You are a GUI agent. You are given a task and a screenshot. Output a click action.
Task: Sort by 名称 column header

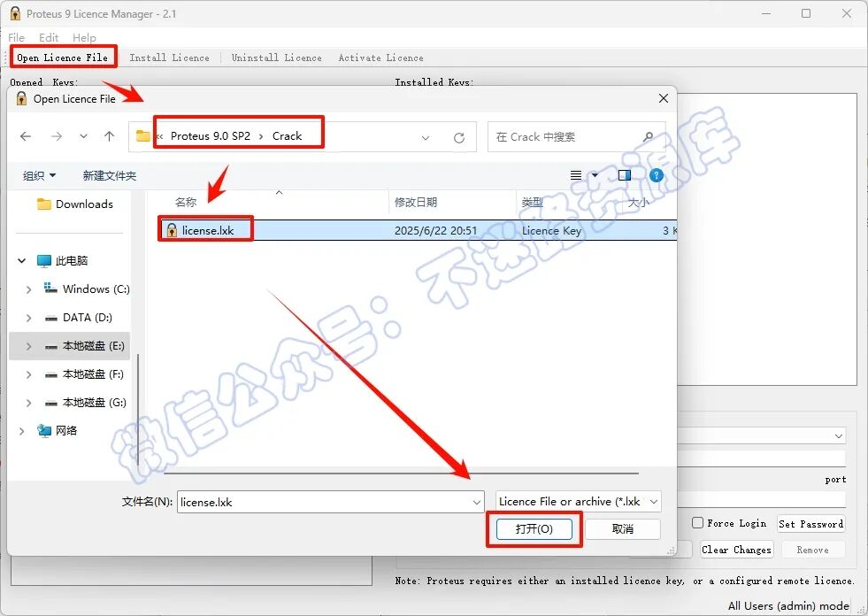186,202
